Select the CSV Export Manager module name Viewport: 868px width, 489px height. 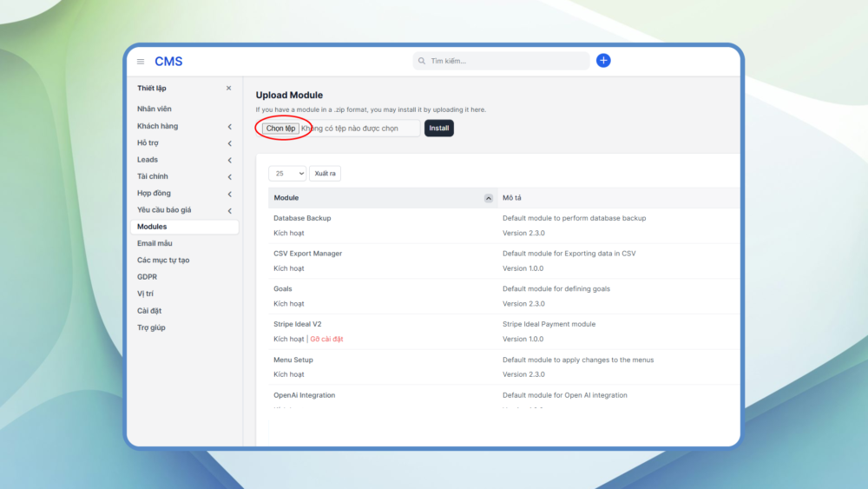click(308, 254)
